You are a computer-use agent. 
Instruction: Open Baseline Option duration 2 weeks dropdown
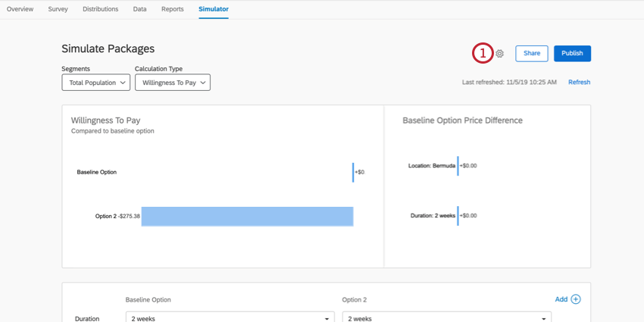[230, 317]
